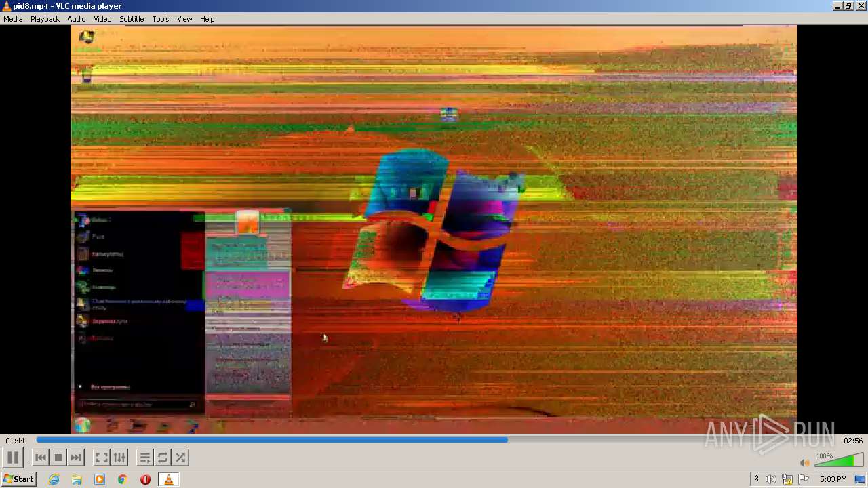868x488 pixels.
Task: Mute audio via speaker icon
Action: tap(804, 463)
